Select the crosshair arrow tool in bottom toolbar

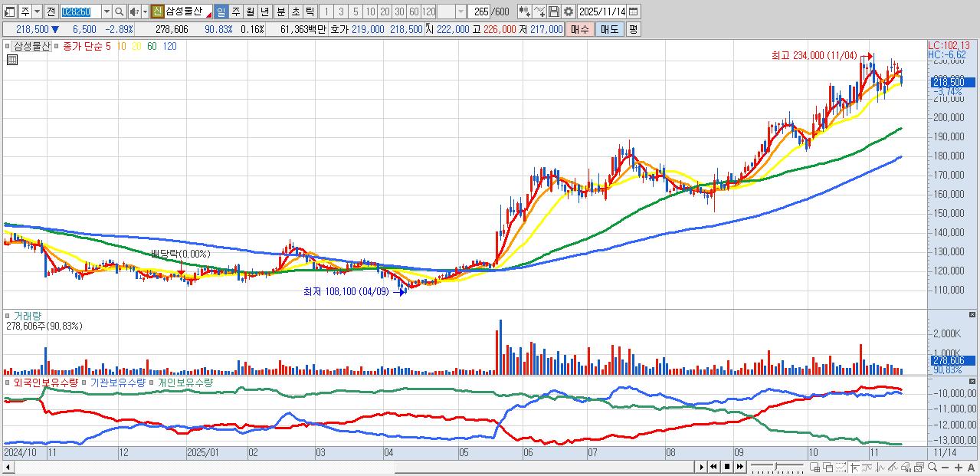[854, 467]
